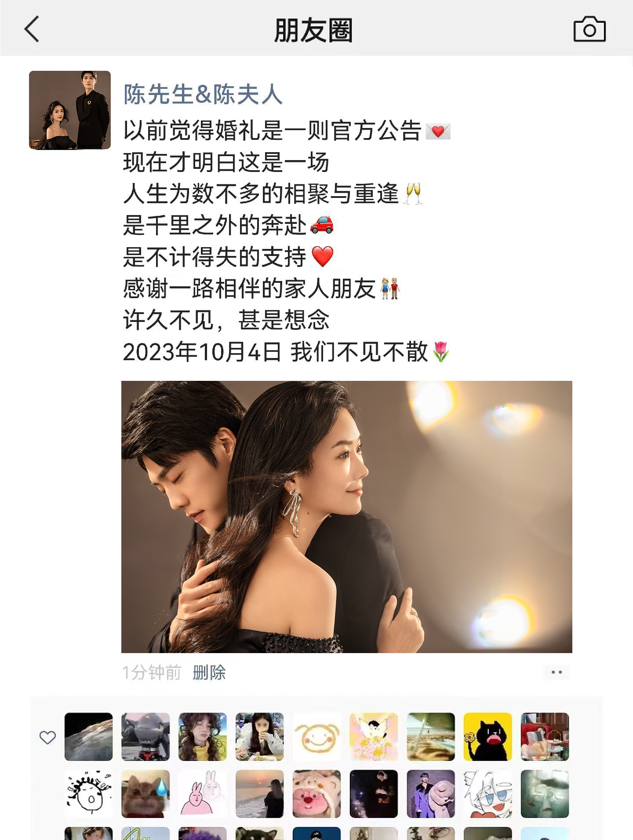
Task: Open the curly-haired girl avatar
Action: tap(203, 737)
